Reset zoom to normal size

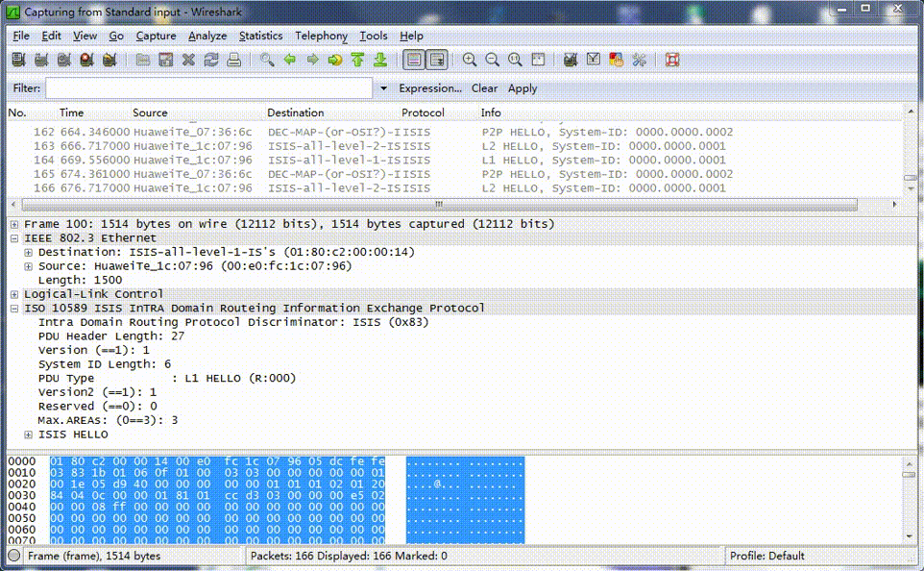coord(515,60)
